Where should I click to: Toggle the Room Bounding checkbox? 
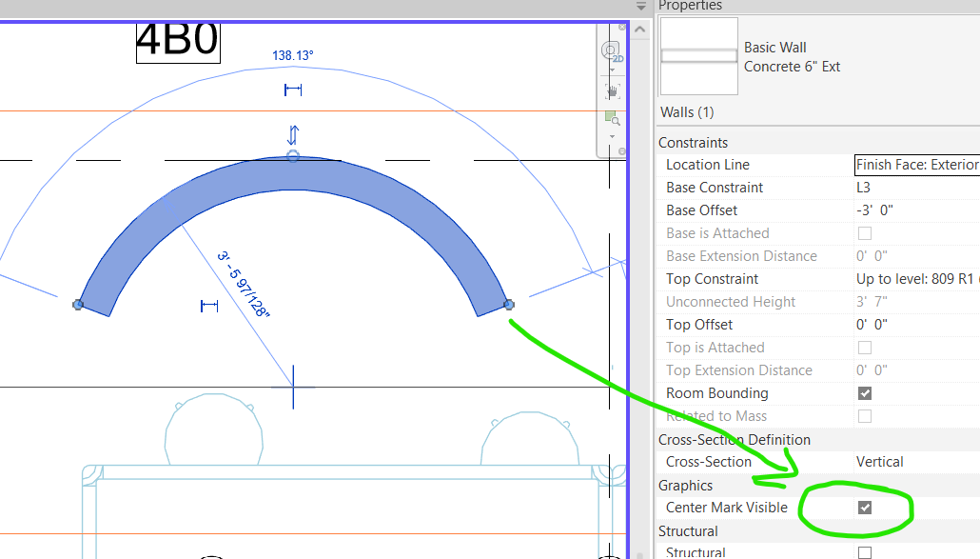point(864,393)
